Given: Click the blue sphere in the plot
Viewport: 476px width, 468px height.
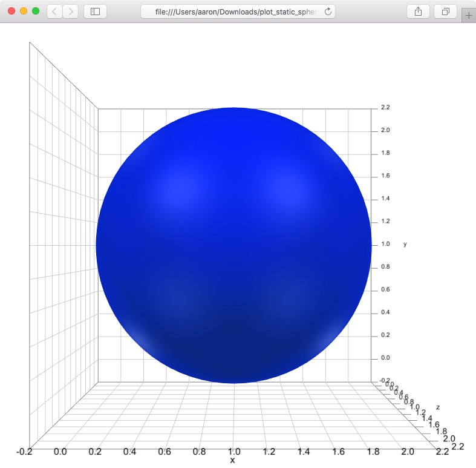Looking at the screenshot, I should tap(233, 245).
